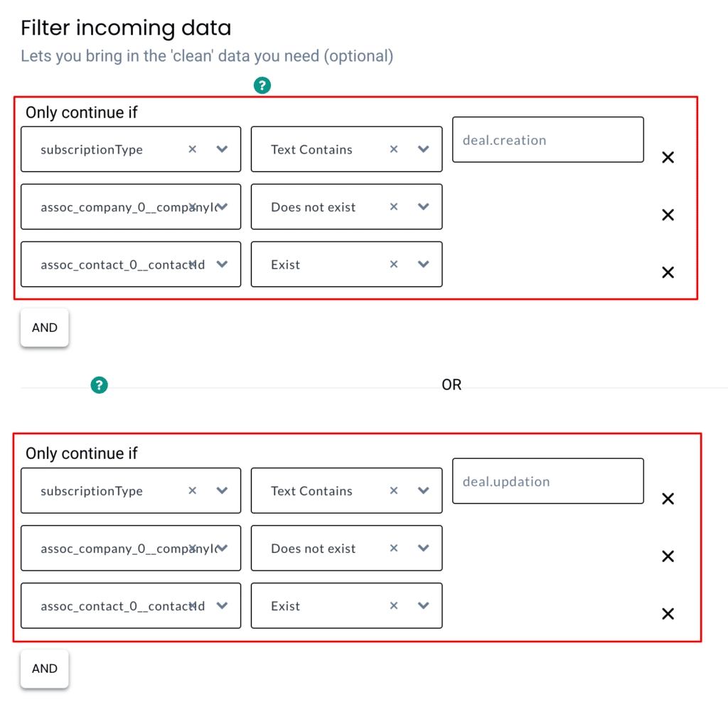
Task: Expand first group's Exist operator dropdown
Action: [x=423, y=264]
